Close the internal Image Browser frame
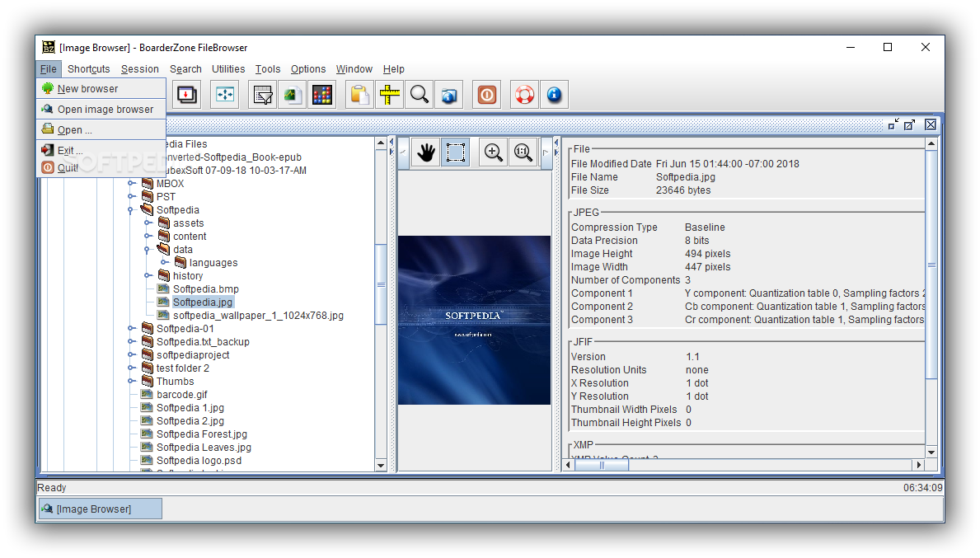The image size is (980, 558). coord(931,124)
